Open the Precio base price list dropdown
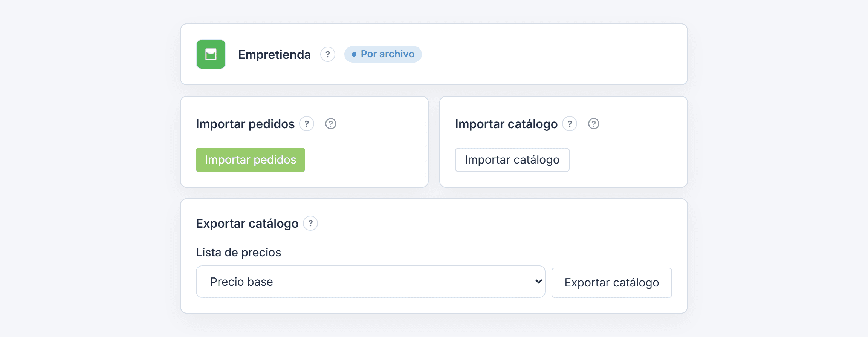 click(x=371, y=282)
